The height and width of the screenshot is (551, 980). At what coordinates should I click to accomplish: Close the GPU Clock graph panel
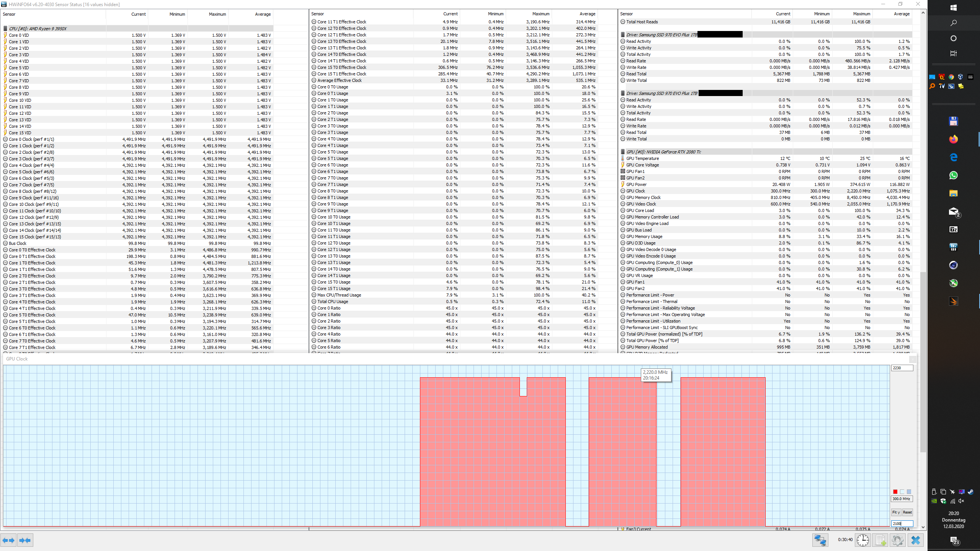913,359
